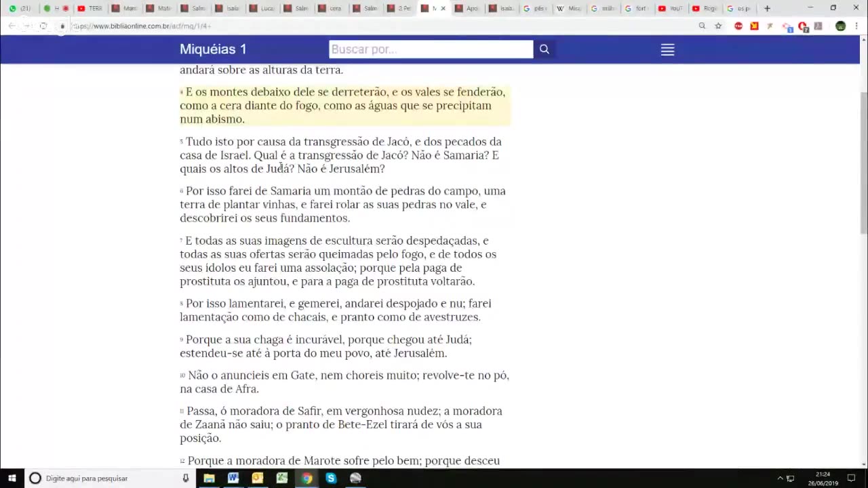This screenshot has height=488, width=868.
Task: Click the red-and-yellow square extension icon
Action: tap(754, 26)
